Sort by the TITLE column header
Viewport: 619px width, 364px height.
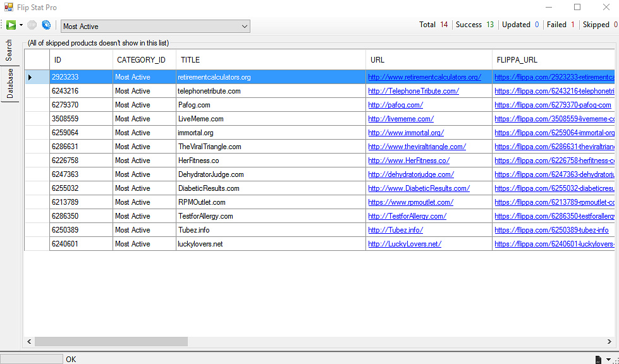tap(271, 60)
